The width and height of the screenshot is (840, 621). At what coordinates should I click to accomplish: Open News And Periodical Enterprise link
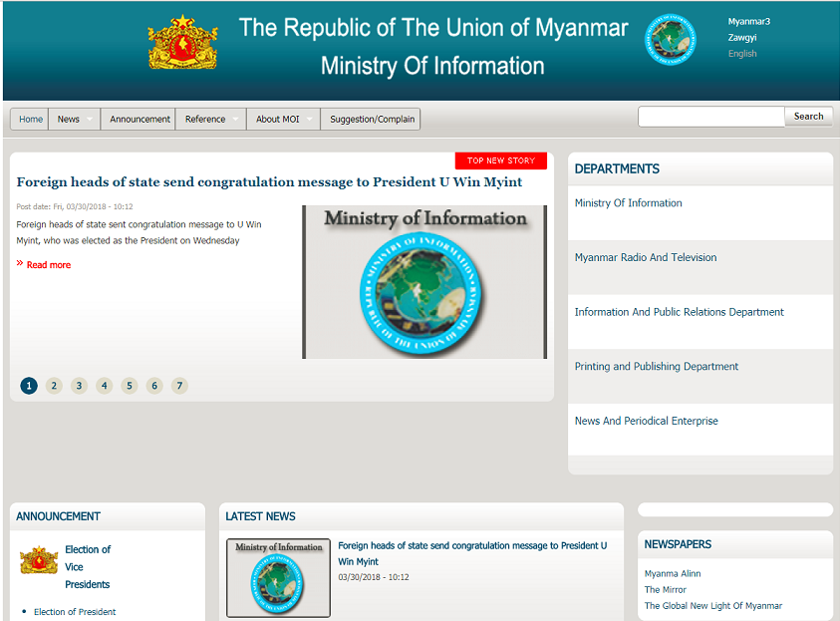tap(646, 422)
